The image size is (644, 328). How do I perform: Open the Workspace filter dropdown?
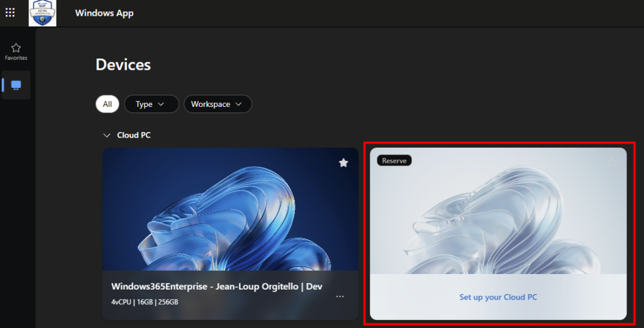pos(218,104)
